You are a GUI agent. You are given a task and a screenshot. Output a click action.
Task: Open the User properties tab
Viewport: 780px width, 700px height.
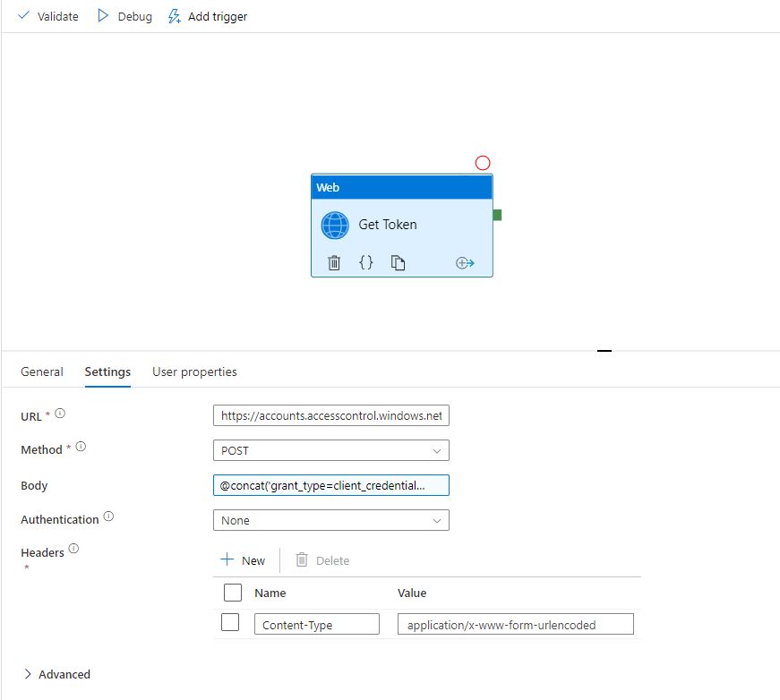tap(194, 371)
